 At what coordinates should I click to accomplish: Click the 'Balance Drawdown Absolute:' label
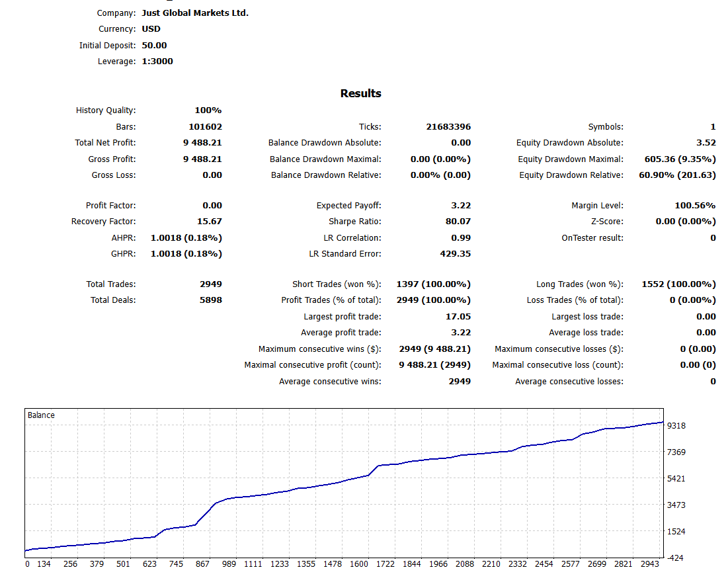pyautogui.click(x=325, y=142)
